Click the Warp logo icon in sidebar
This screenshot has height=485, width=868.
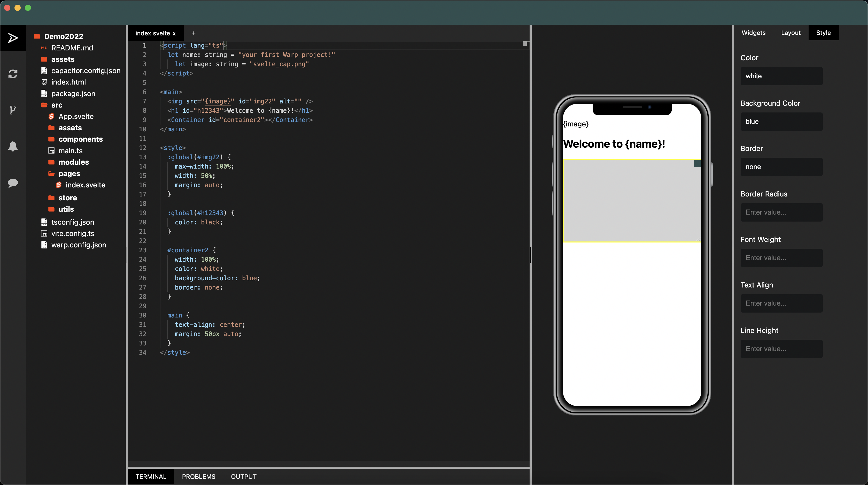click(13, 38)
